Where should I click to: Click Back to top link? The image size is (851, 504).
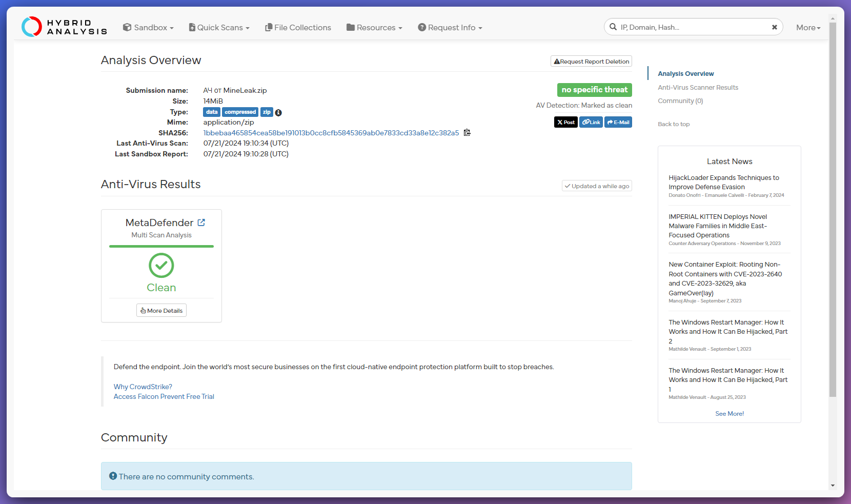(674, 124)
